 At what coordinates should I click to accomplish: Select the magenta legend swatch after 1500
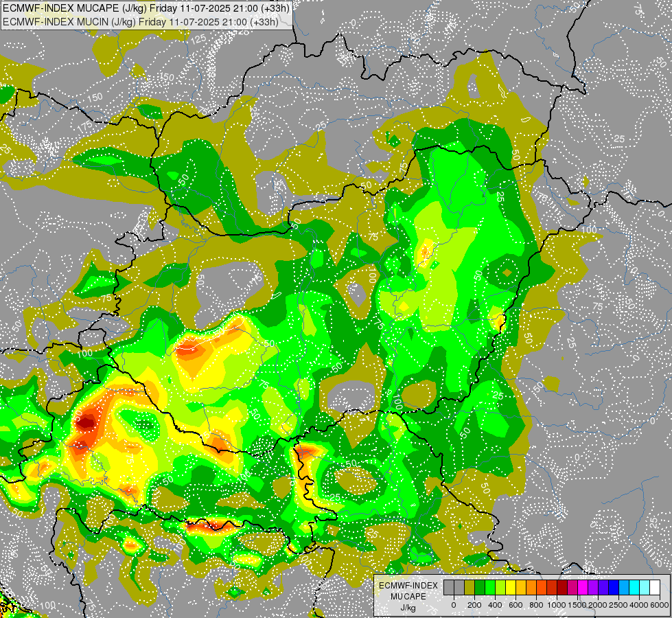583,587
